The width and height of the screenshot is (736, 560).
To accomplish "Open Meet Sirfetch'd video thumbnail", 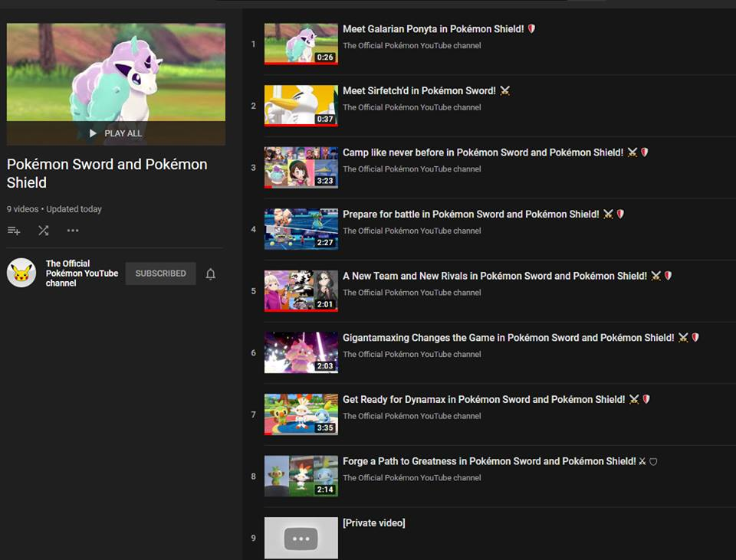I will 301,106.
